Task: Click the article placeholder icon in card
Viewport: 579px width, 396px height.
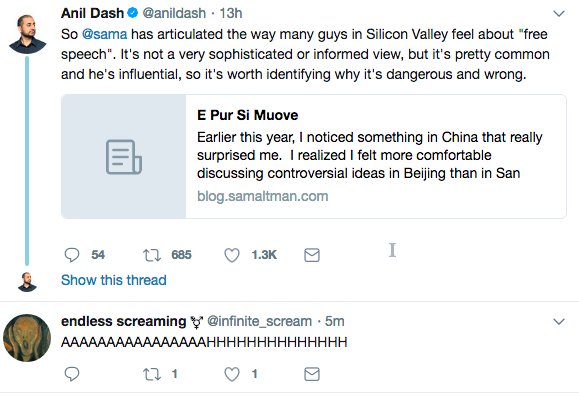Action: click(x=124, y=157)
